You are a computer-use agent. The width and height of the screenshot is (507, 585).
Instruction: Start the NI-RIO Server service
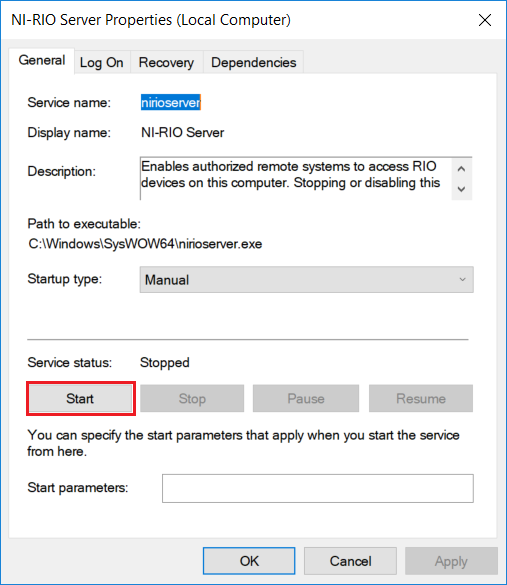pos(80,398)
